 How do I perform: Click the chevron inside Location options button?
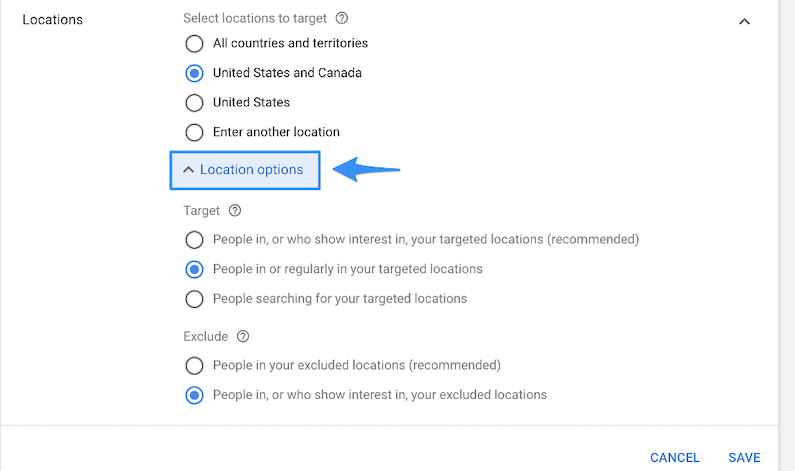pyautogui.click(x=188, y=170)
